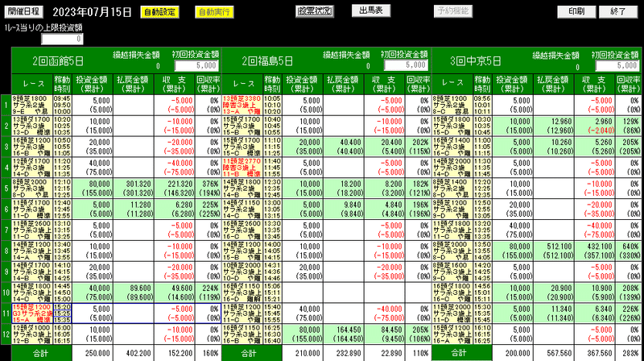Click 福島 race 1 障害 cell

242,106
